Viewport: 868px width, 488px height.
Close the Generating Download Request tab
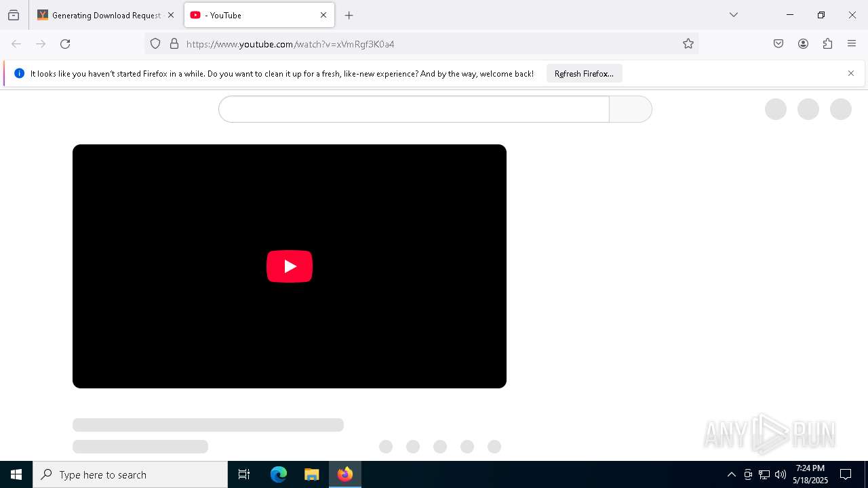171,15
